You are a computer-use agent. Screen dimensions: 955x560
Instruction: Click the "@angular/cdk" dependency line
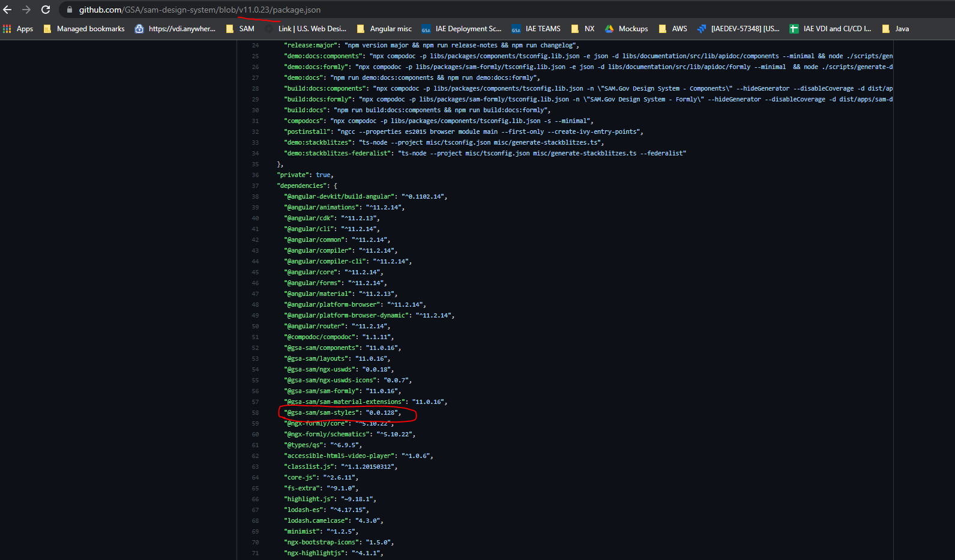(x=332, y=218)
